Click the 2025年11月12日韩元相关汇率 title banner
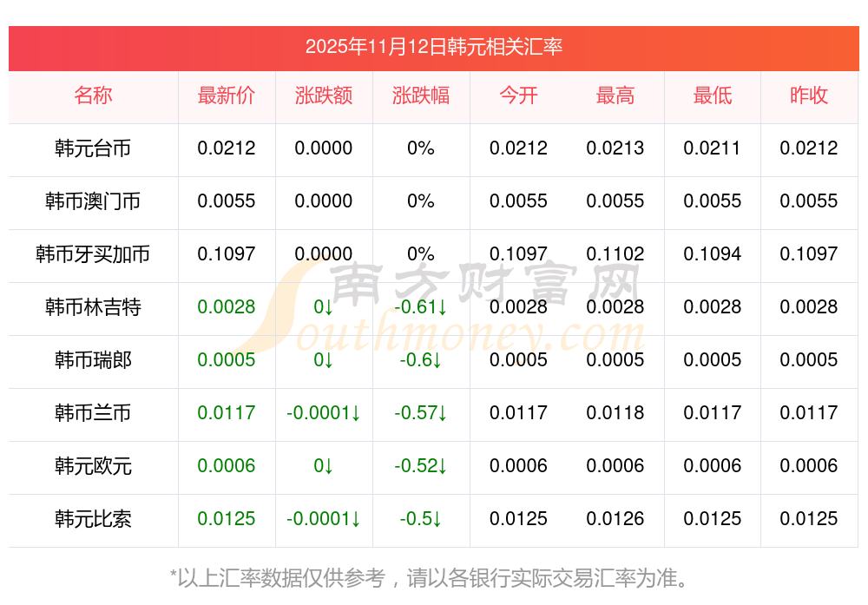 [433, 47]
